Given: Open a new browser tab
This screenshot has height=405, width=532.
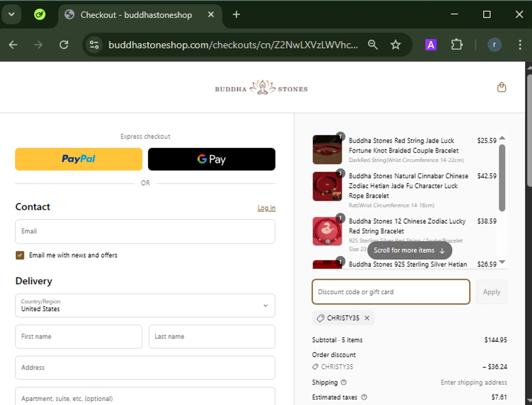Looking at the screenshot, I should coord(236,15).
